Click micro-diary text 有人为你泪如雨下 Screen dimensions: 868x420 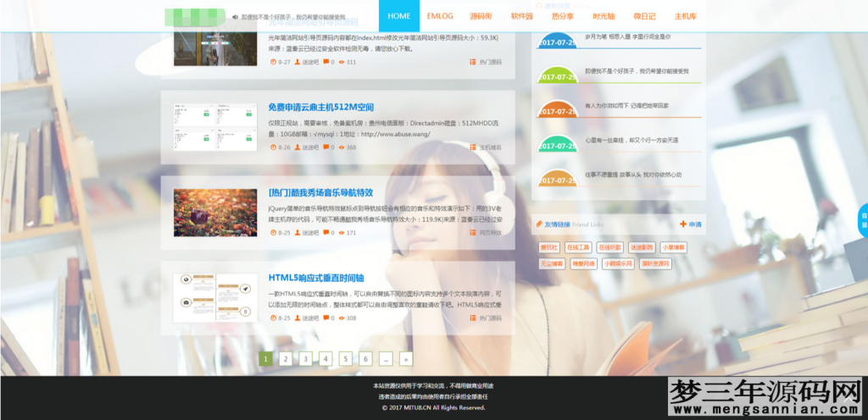[626, 106]
